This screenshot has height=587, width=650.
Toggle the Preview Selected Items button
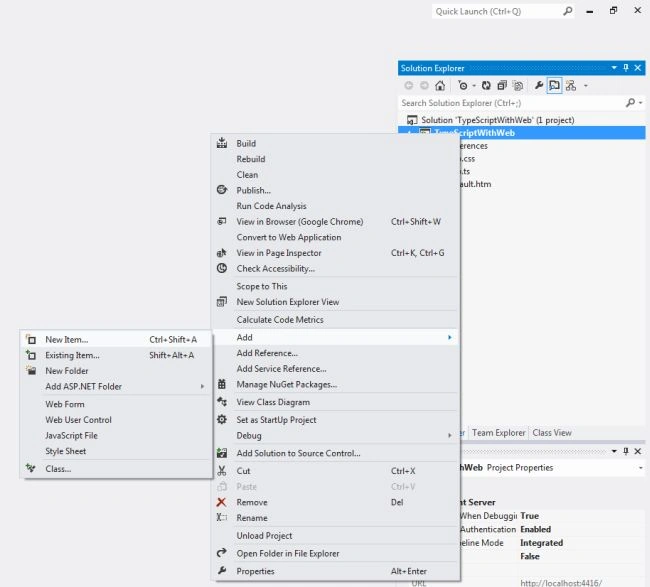[554, 86]
